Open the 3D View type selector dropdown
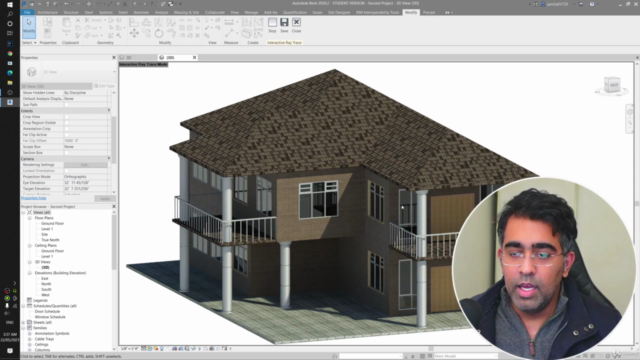The height and width of the screenshot is (360, 640). coord(114,72)
